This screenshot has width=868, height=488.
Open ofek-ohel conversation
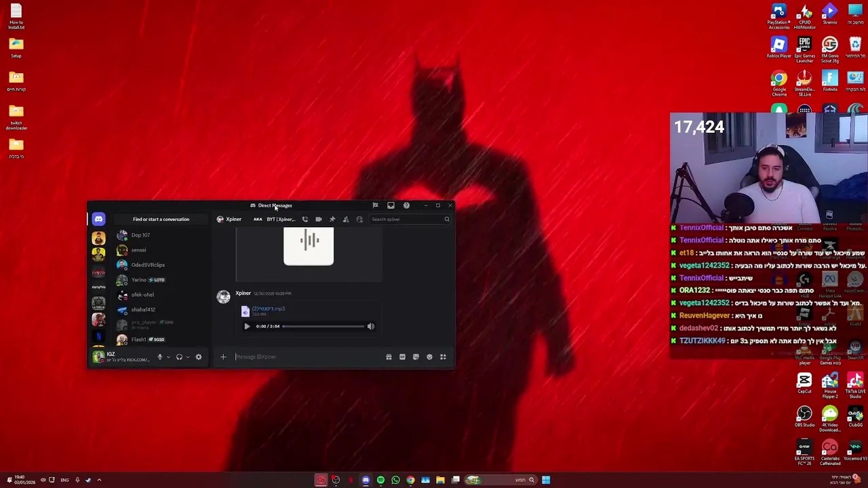[161, 295]
